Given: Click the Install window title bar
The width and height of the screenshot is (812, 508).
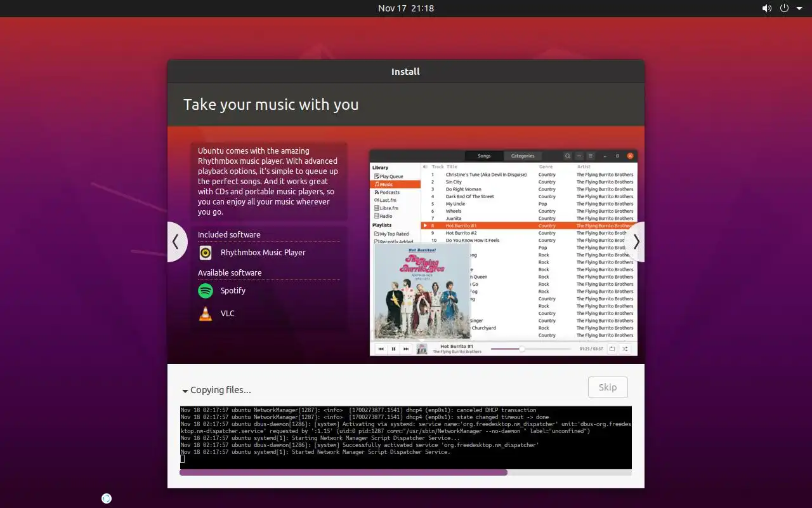Looking at the screenshot, I should click(x=406, y=72).
